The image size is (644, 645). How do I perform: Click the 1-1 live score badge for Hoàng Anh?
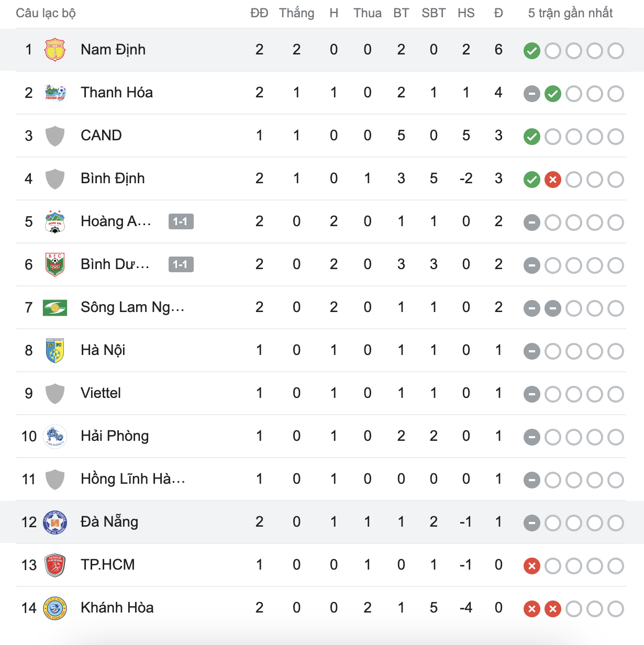[x=181, y=221]
